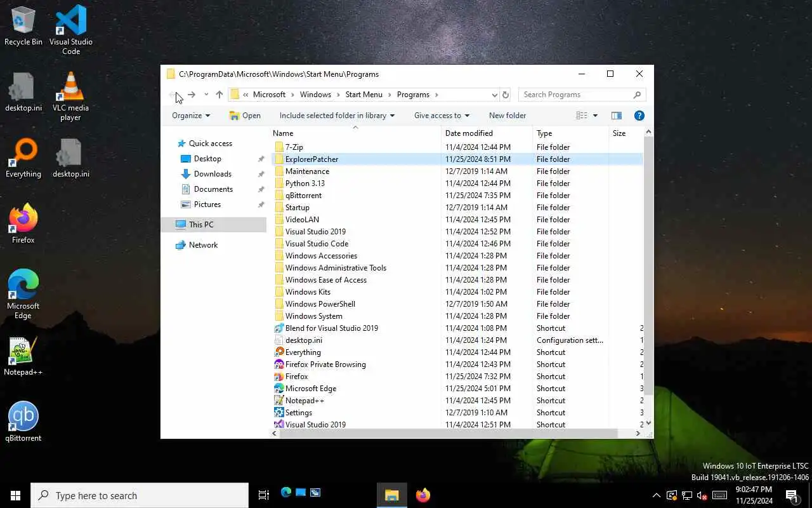Screen dimensions: 812x508
Task: Click chevron after Programs in breadcrumb
Action: coord(436,95)
